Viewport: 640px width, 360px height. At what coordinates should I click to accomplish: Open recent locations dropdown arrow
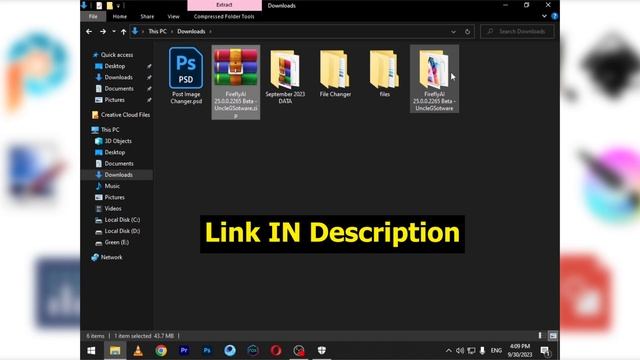pos(114,31)
